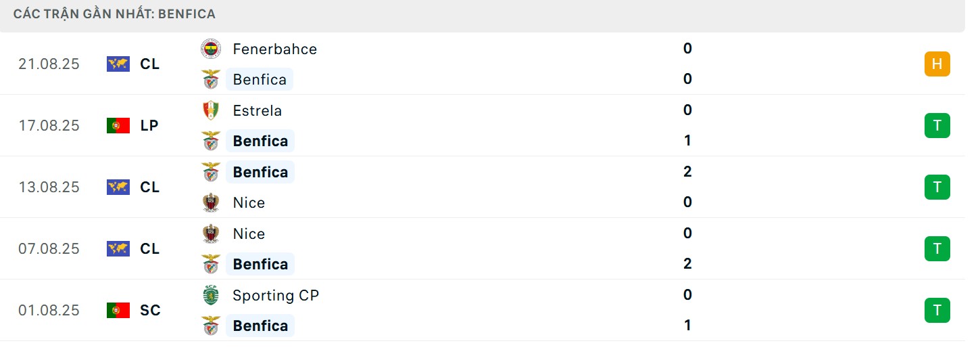Click the 'Các trận gần nhất: Benfica' header

(115, 14)
